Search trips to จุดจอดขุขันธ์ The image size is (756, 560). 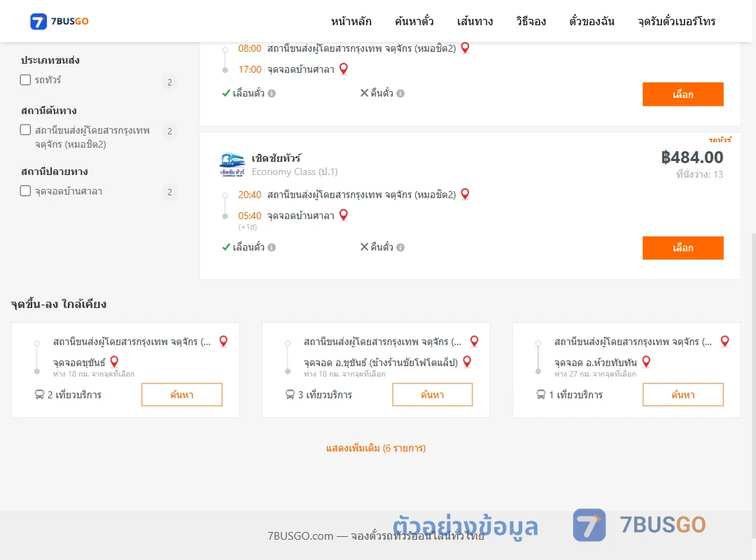coord(182,395)
